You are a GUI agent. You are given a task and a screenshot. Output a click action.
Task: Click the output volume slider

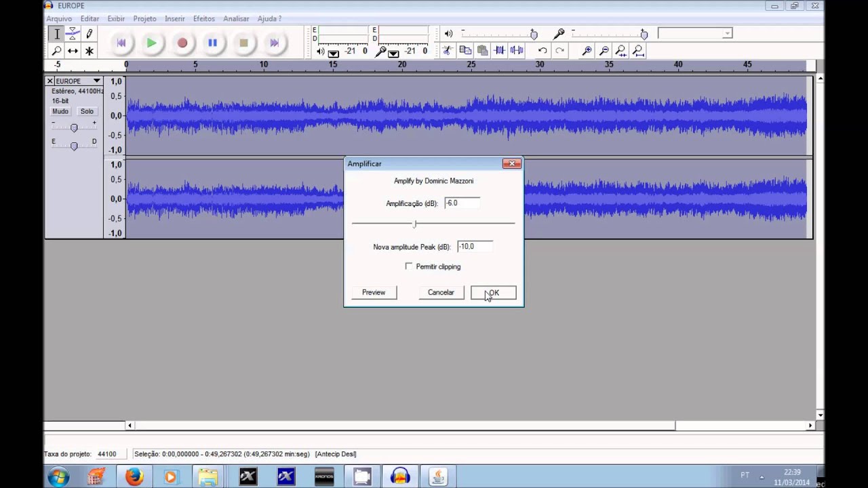[534, 35]
